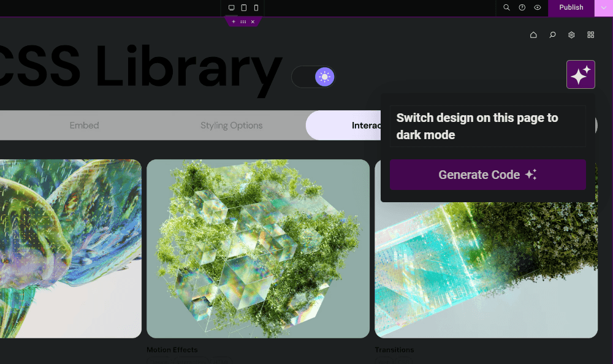
Task: Open the colorful abstract flower thumbnail
Action: [70, 249]
